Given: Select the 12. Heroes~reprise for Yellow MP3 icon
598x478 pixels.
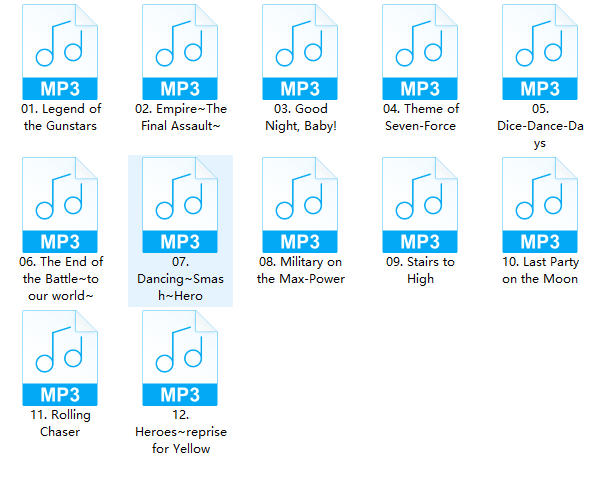Looking at the screenshot, I should [x=180, y=358].
